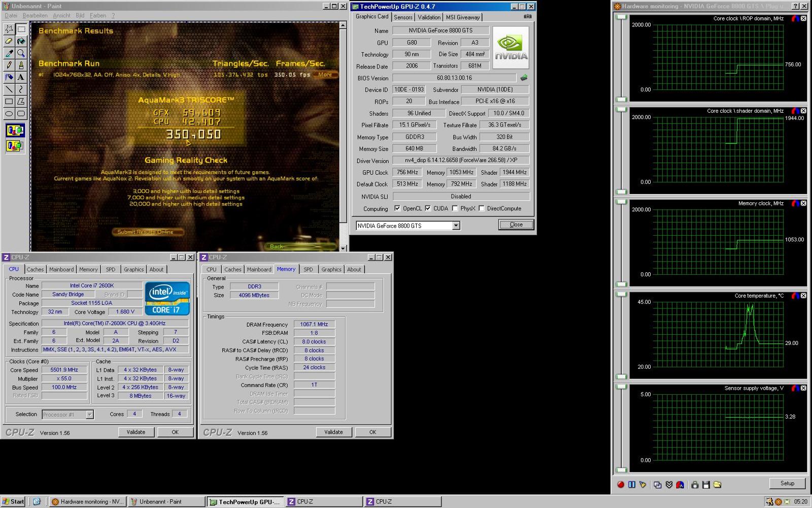This screenshot has width=812, height=508.
Task: Clear monitoring history with the broom icon
Action: coord(642,485)
